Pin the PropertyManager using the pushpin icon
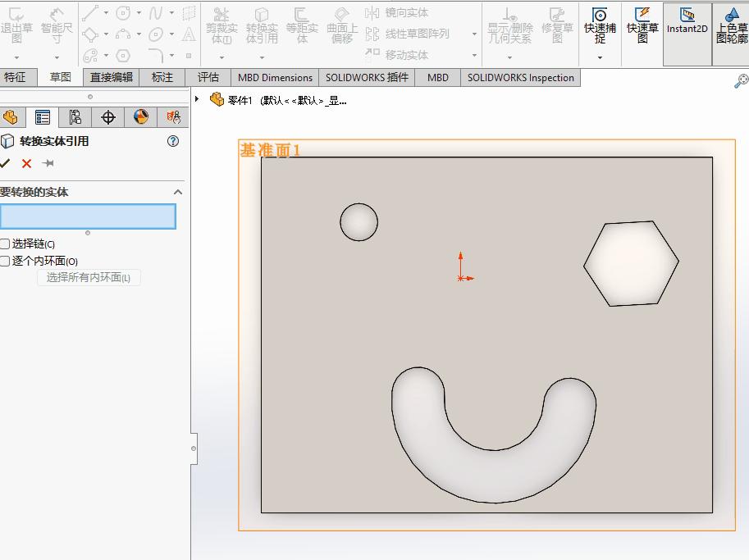 pyautogui.click(x=48, y=163)
